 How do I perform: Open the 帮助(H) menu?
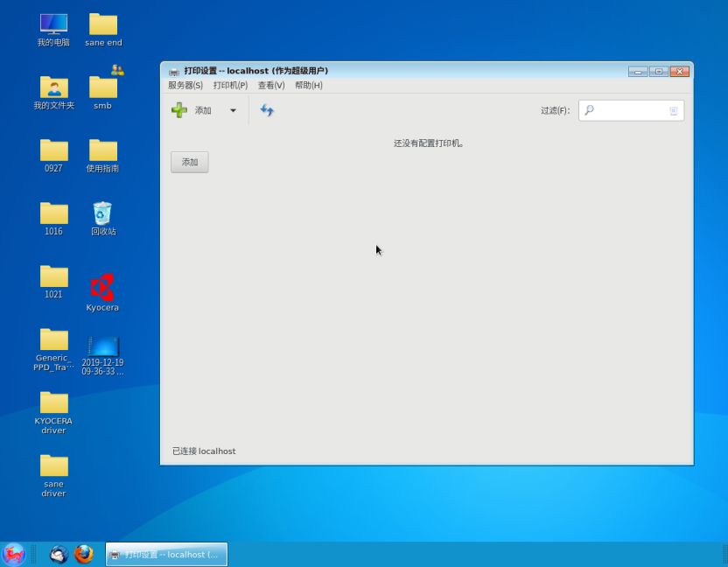click(309, 86)
